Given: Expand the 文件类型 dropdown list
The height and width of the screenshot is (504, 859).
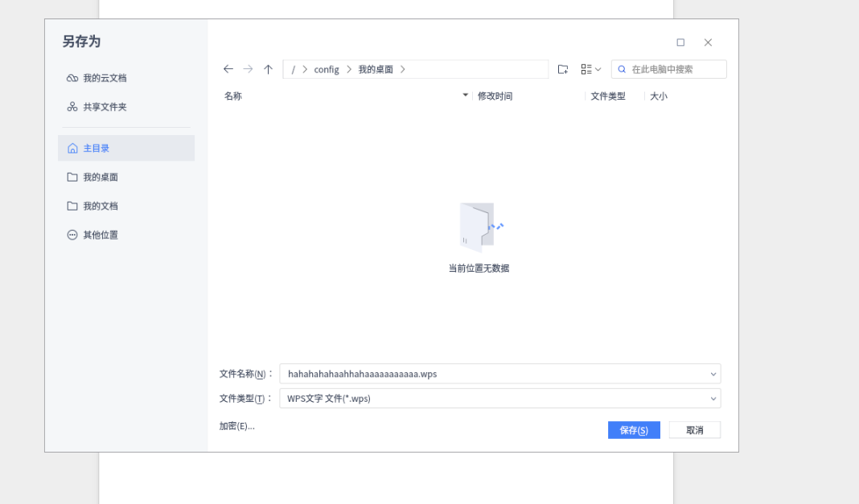Looking at the screenshot, I should [713, 399].
